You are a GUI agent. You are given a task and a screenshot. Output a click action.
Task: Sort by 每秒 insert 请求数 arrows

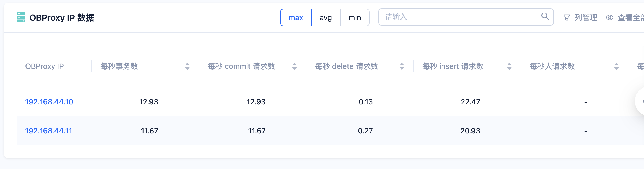pyautogui.click(x=509, y=66)
